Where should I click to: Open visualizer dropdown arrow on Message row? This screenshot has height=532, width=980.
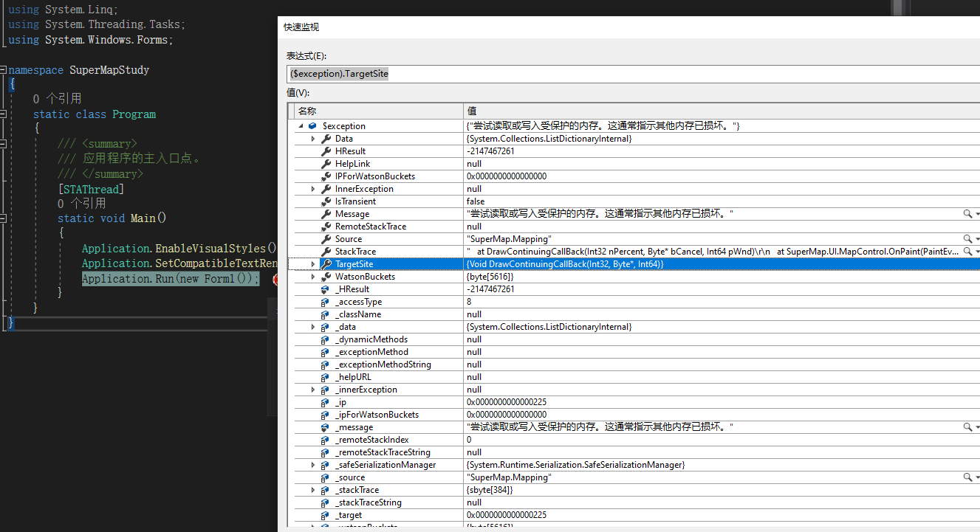click(977, 214)
